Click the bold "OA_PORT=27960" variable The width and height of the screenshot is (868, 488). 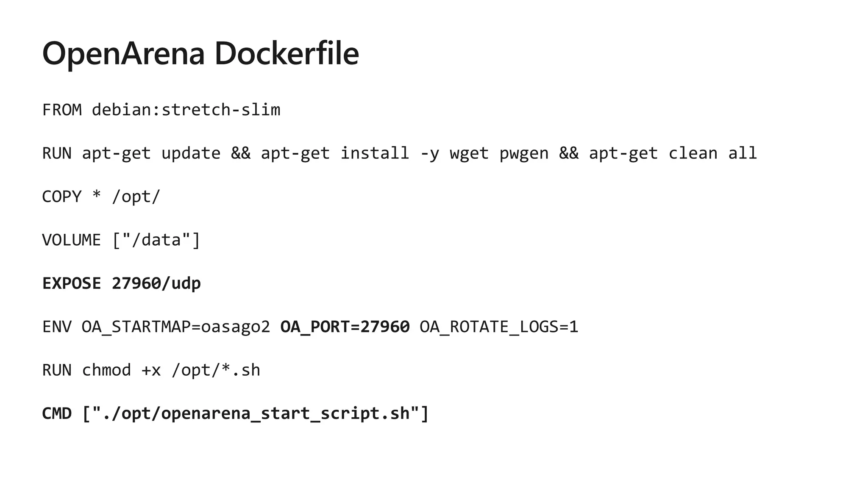coord(345,327)
